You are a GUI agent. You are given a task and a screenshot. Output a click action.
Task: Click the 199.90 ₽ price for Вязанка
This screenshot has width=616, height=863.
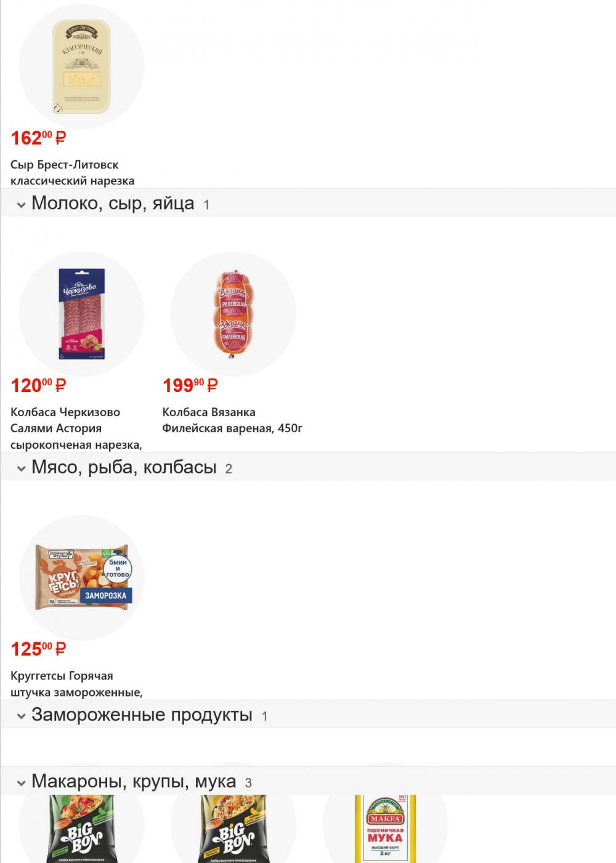coord(190,386)
